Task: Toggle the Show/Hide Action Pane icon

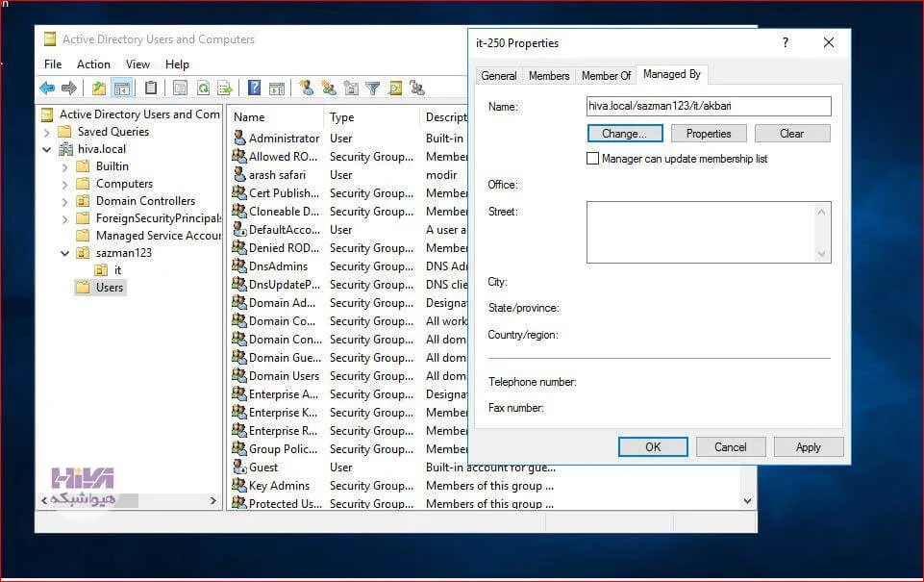Action: point(276,89)
